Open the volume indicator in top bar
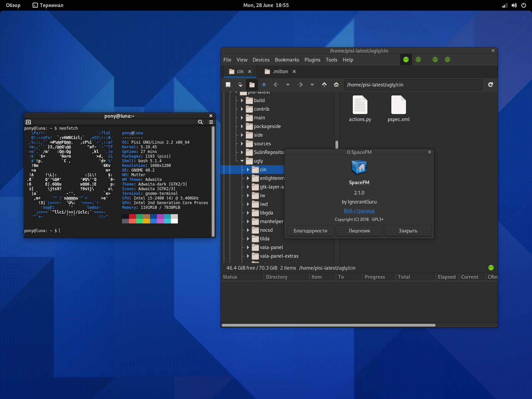This screenshot has width=532, height=399. 514,5
